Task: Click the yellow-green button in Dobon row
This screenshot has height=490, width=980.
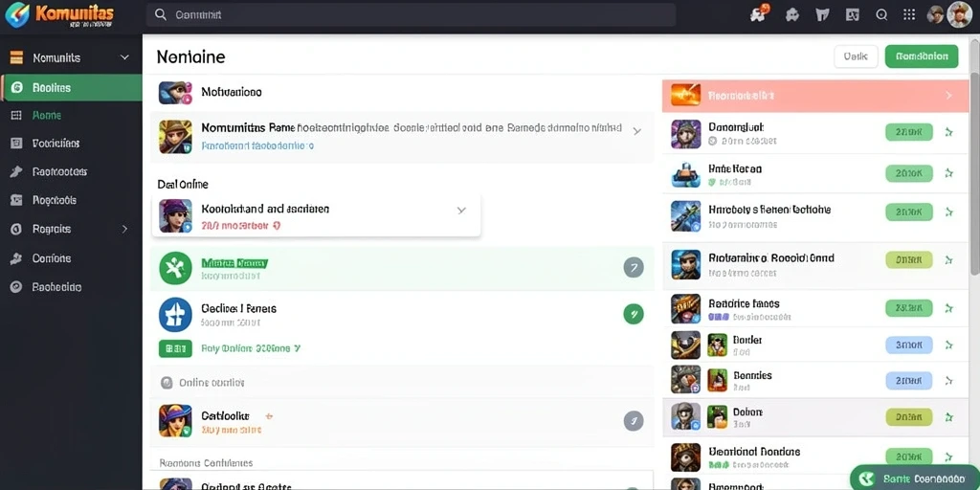Action: pos(909,417)
